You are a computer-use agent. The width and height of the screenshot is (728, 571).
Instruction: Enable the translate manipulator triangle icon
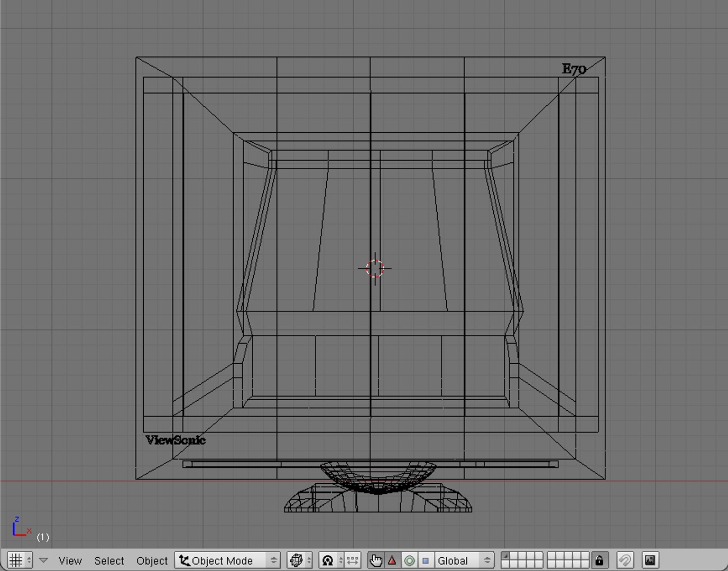click(392, 560)
